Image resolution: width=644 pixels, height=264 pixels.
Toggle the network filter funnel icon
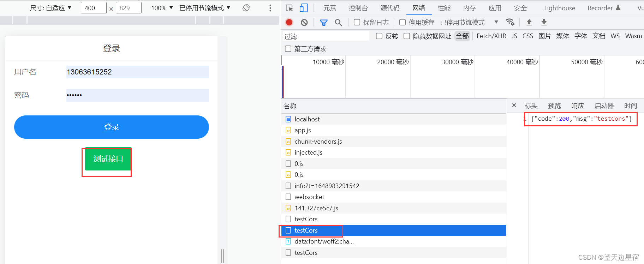tap(323, 23)
